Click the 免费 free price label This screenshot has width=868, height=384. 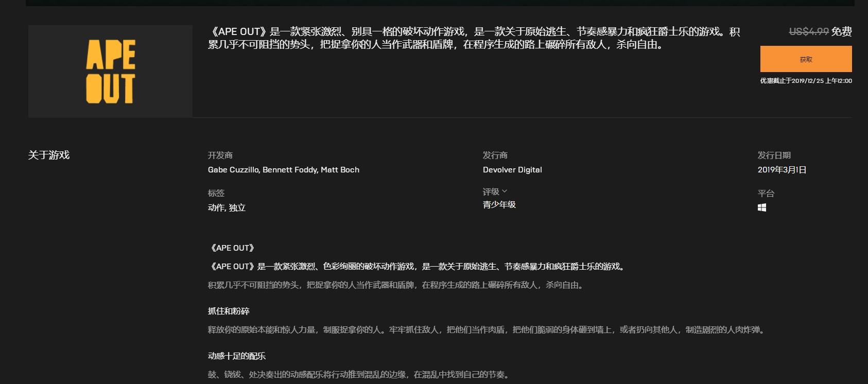(841, 31)
